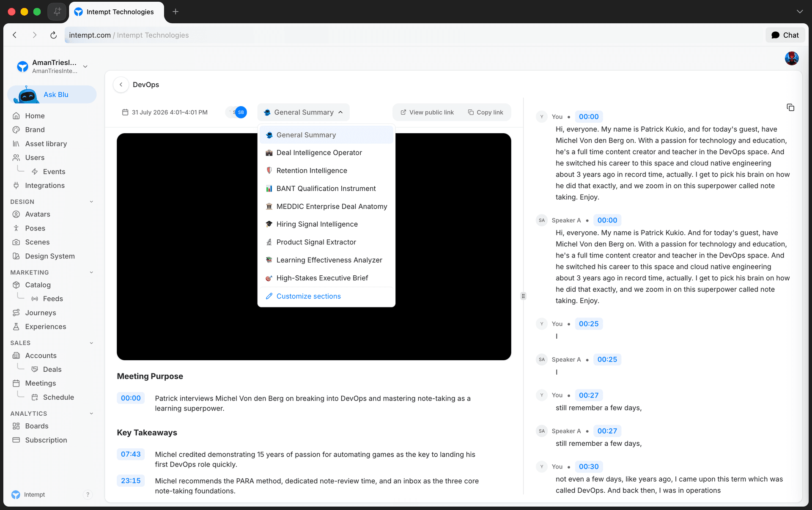Choose MEDDIC Enterprise Deal Anatomy
Image resolution: width=812 pixels, height=510 pixels.
click(x=326, y=206)
